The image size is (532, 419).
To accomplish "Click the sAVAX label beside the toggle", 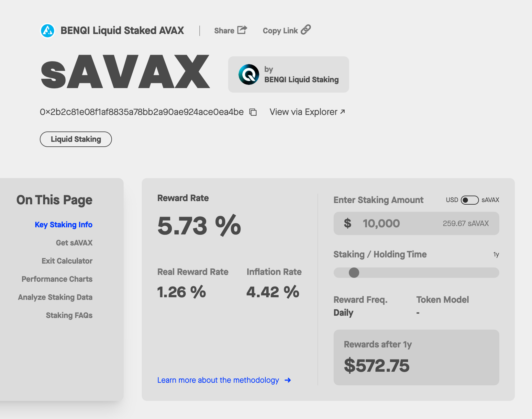I will point(490,200).
